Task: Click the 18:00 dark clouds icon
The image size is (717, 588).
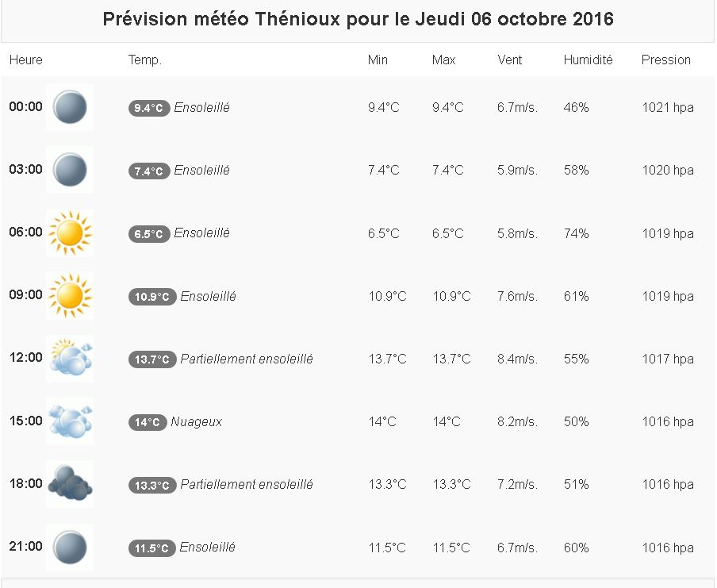Action: point(70,484)
